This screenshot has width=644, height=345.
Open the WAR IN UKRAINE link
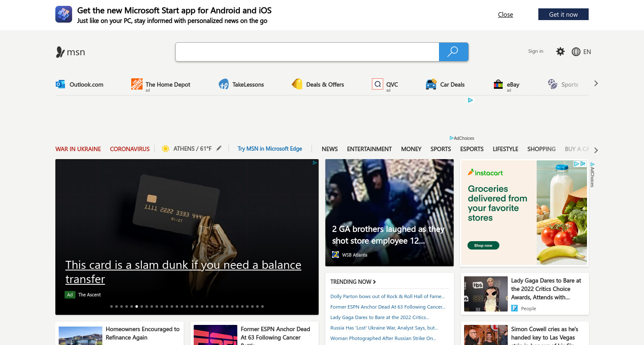click(78, 149)
